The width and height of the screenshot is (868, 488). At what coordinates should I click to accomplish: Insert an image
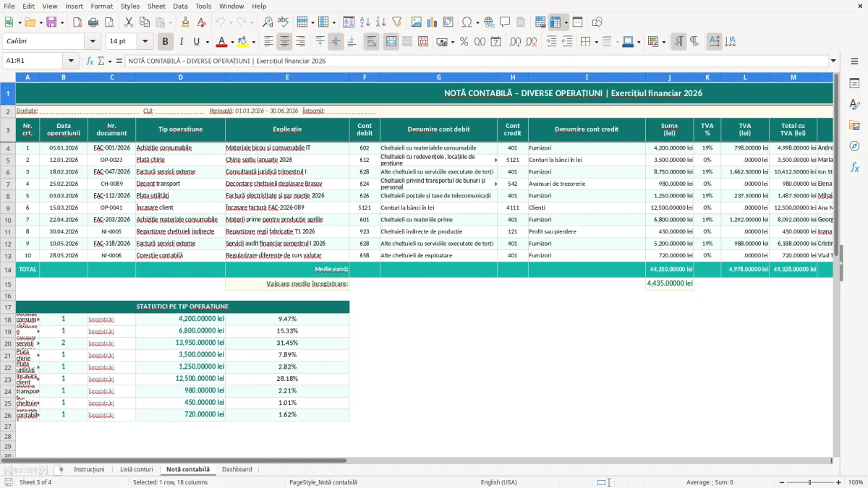click(417, 22)
